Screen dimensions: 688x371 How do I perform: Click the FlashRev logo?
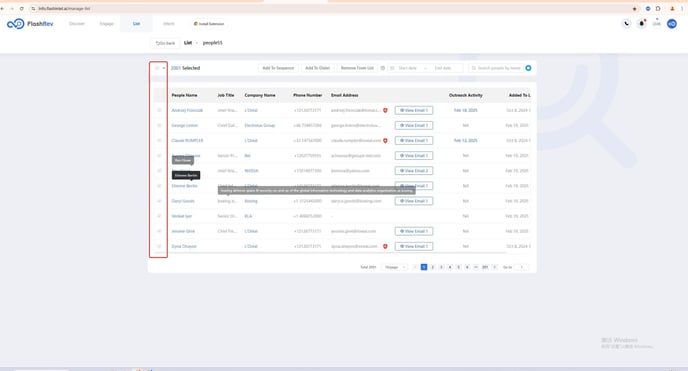click(x=30, y=24)
